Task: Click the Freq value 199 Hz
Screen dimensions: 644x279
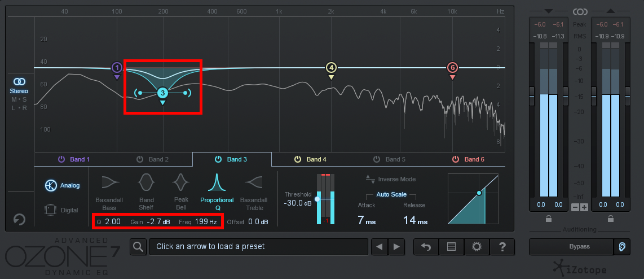Action: (206, 222)
